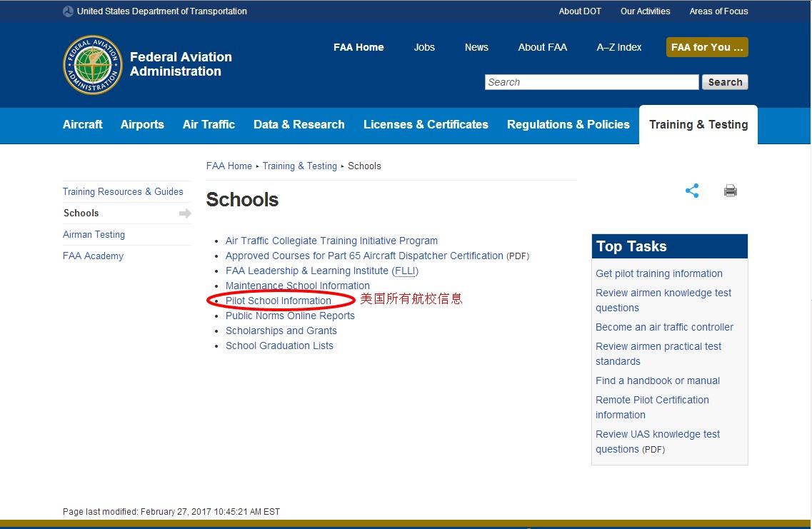Click United States Department of Transportation link

[162, 11]
